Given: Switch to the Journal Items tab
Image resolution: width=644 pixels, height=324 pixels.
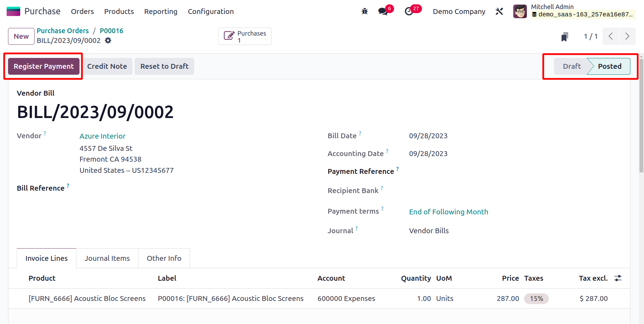Looking at the screenshot, I should click(x=107, y=258).
